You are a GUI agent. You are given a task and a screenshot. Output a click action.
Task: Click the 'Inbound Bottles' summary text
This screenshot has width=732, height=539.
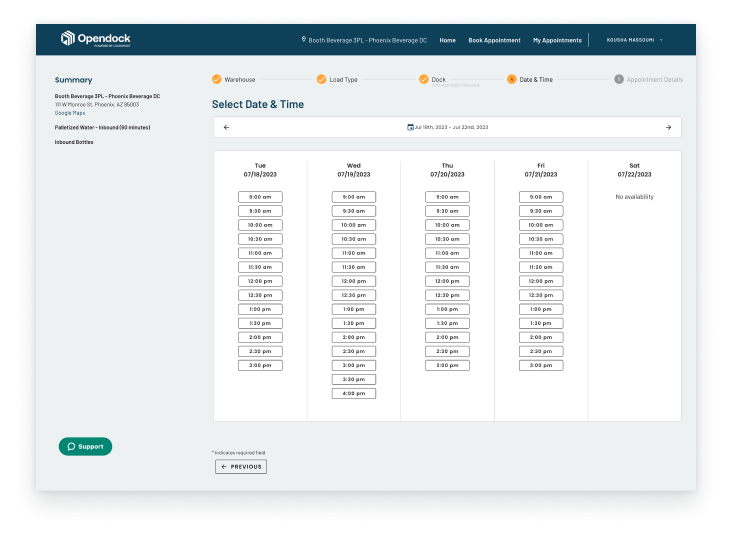74,142
